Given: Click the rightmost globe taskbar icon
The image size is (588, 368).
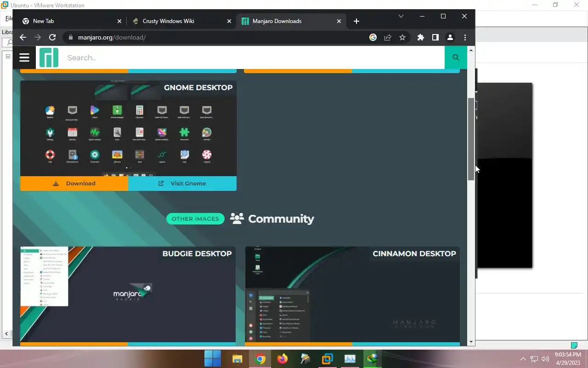Looking at the screenshot, I should click(372, 358).
